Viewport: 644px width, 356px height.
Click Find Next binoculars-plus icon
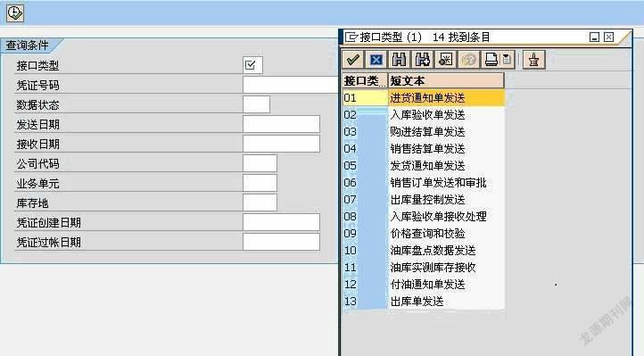422,60
